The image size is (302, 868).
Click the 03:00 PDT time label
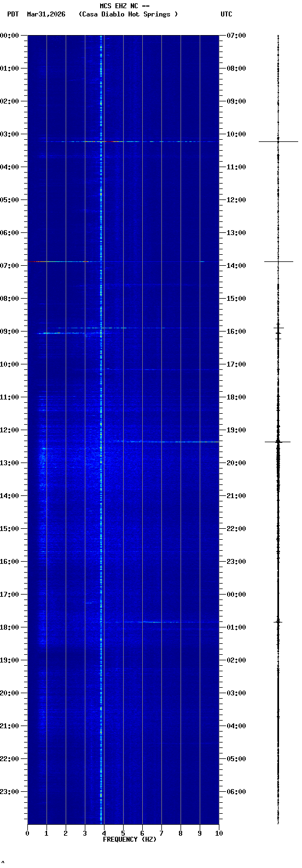pyautogui.click(x=9, y=134)
